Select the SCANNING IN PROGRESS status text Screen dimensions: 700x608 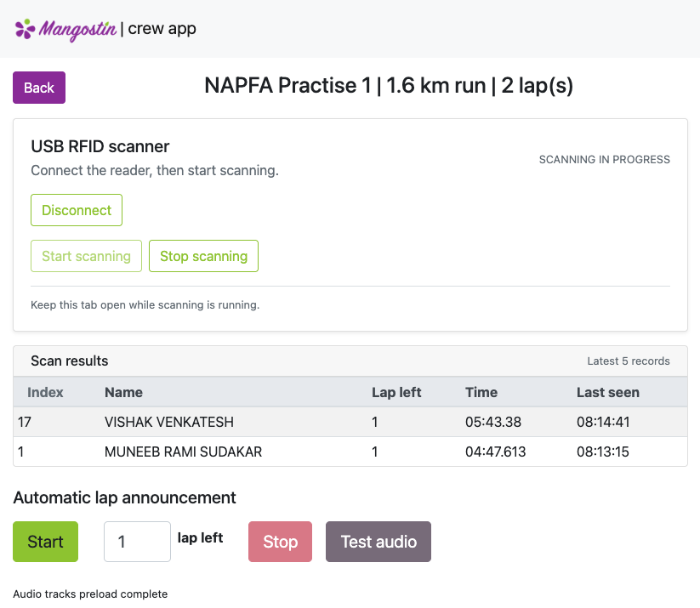tap(605, 159)
